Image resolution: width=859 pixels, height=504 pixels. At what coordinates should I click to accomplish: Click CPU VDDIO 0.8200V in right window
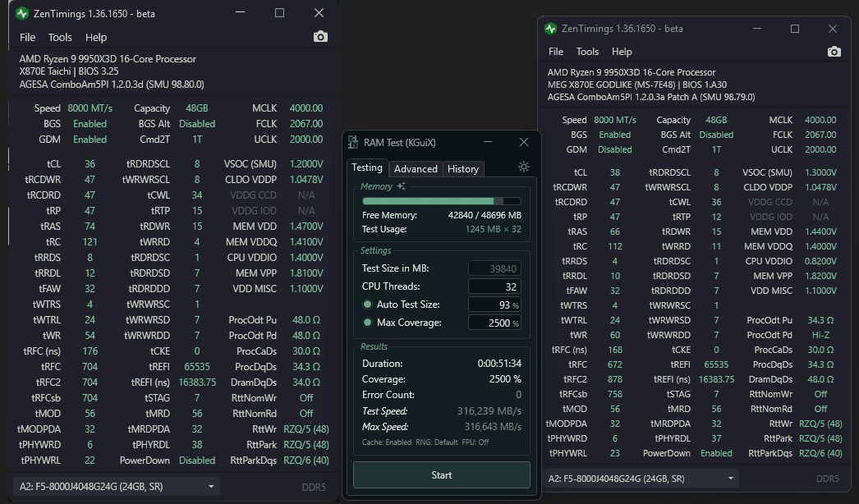tap(820, 261)
